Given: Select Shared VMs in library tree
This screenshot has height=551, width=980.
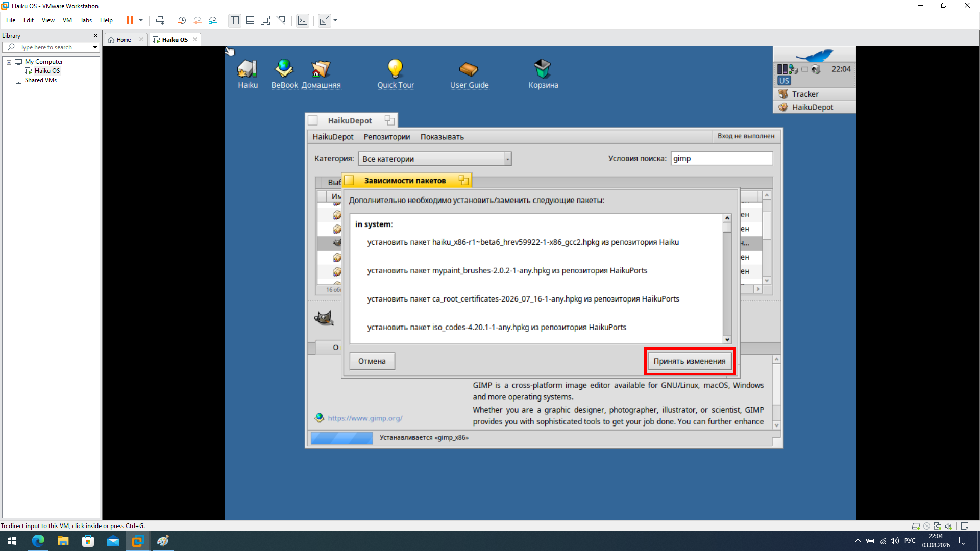Looking at the screenshot, I should click(x=40, y=80).
